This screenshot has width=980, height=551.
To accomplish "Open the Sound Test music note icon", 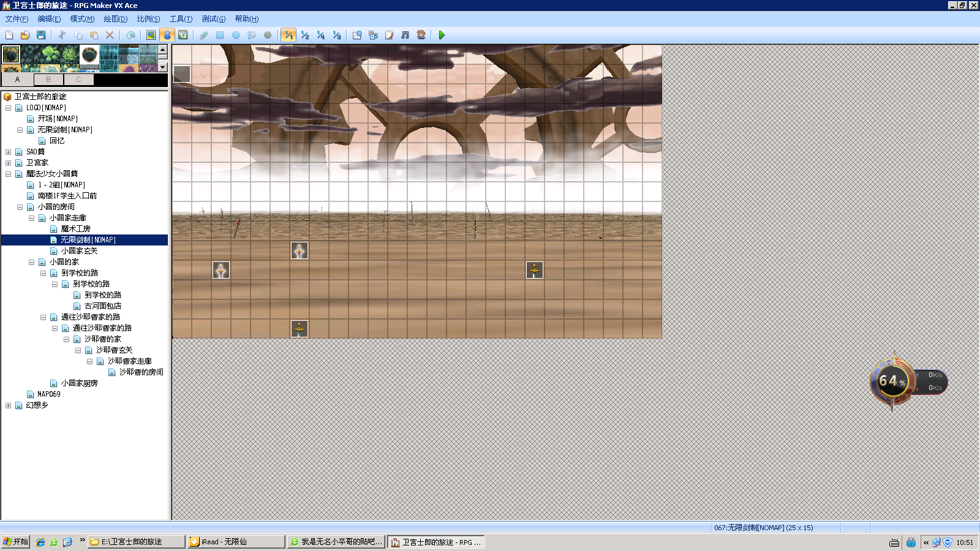I will coord(405,35).
